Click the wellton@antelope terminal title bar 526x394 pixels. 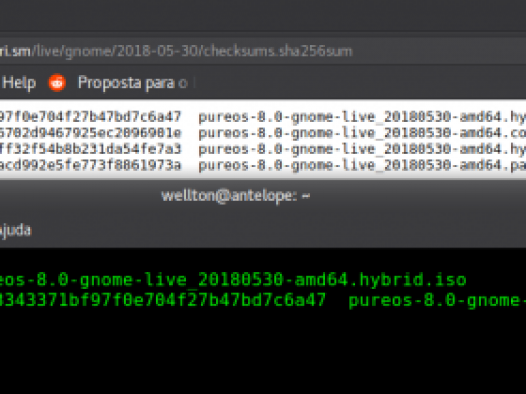click(x=263, y=195)
